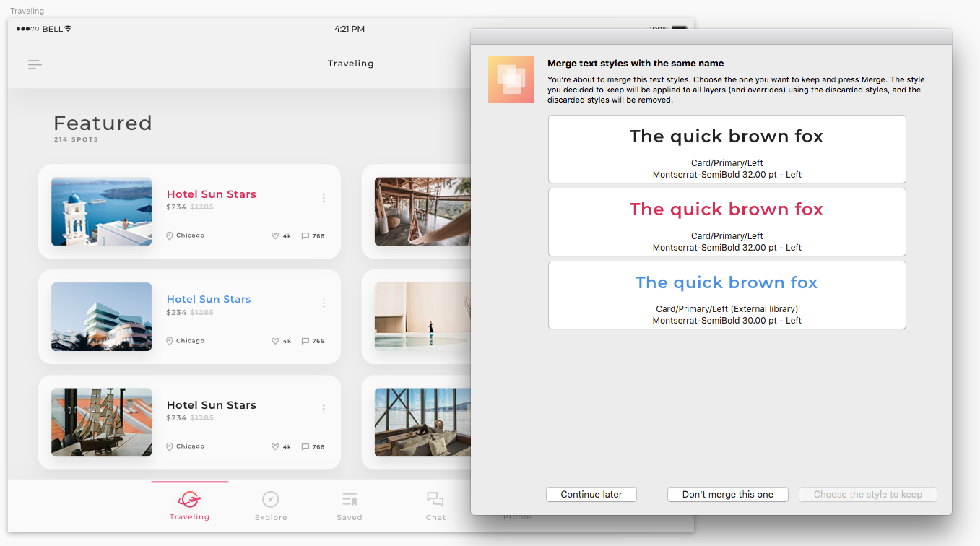The height and width of the screenshot is (546, 980).
Task: Click the three-dot menu on the third Hotel Sun Stars card
Action: (324, 408)
